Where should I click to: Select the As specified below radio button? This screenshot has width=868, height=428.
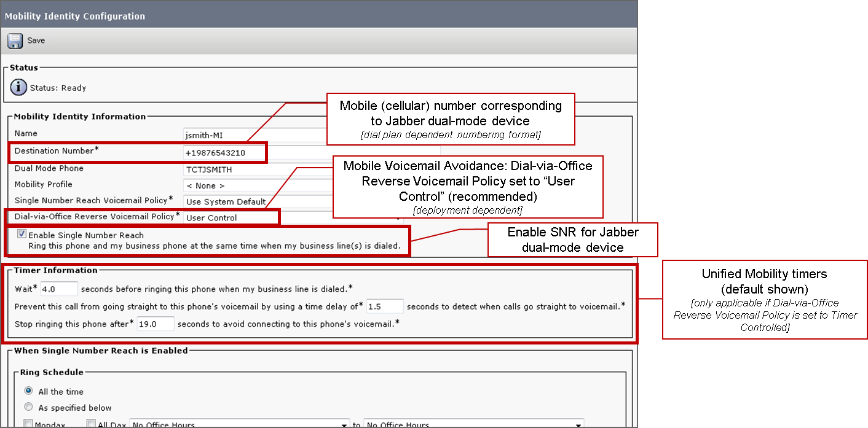click(x=28, y=407)
